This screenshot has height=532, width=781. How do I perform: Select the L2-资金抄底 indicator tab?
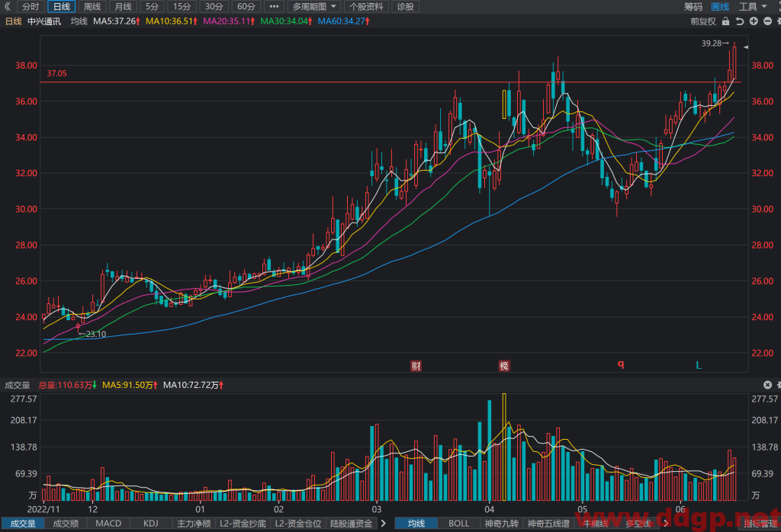pyautogui.click(x=243, y=524)
